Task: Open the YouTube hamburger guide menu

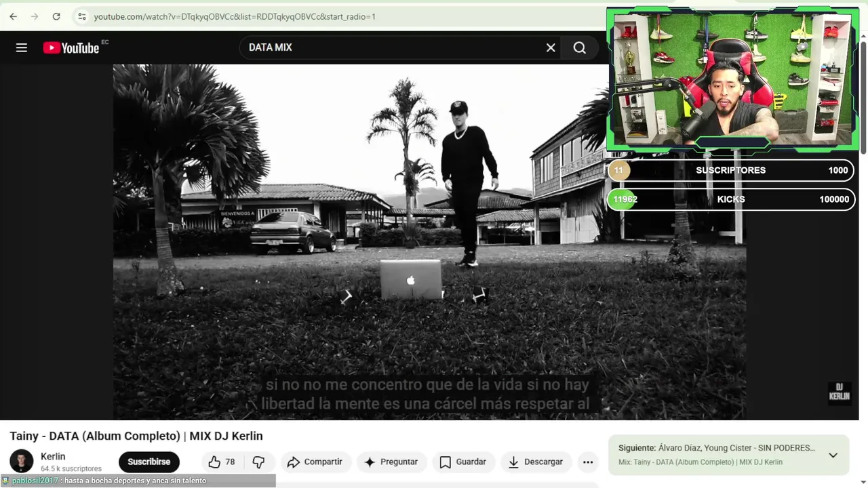Action: tap(22, 47)
